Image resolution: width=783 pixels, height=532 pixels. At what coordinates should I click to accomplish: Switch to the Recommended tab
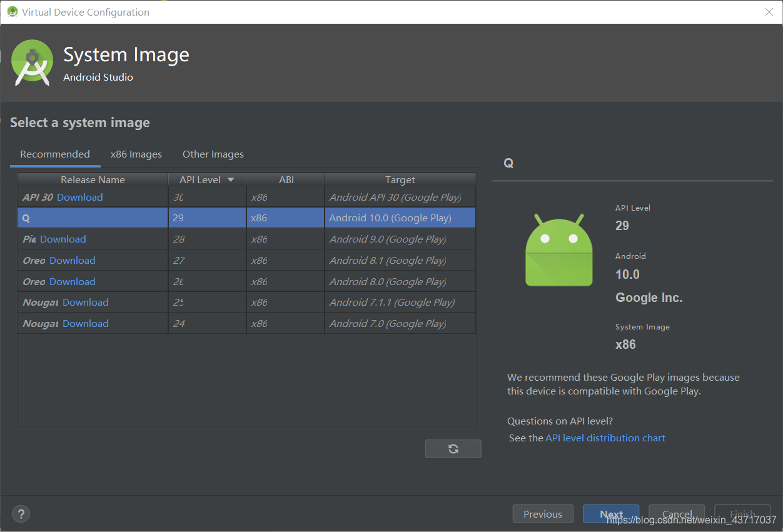[55, 154]
